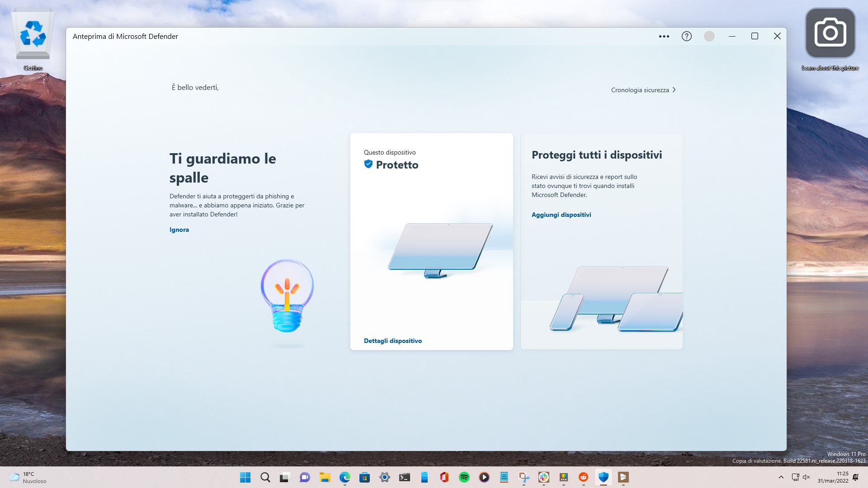Click the chevron next to Cronologia sicurezza
The image size is (868, 488).
(674, 90)
